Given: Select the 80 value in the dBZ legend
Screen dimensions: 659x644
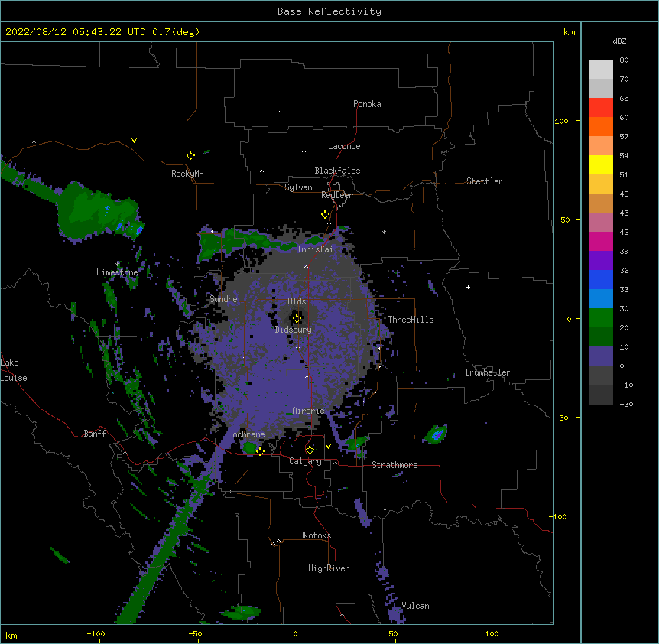Looking at the screenshot, I should (624, 60).
